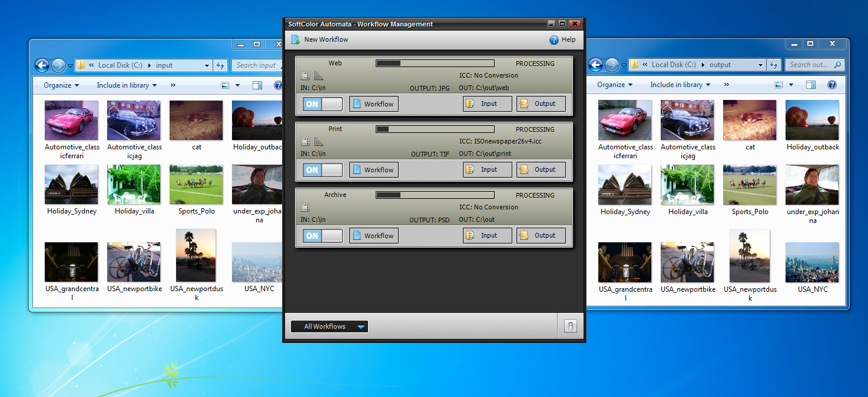This screenshot has height=397, width=868.
Task: Change view icon in output window
Action: coord(778,85)
